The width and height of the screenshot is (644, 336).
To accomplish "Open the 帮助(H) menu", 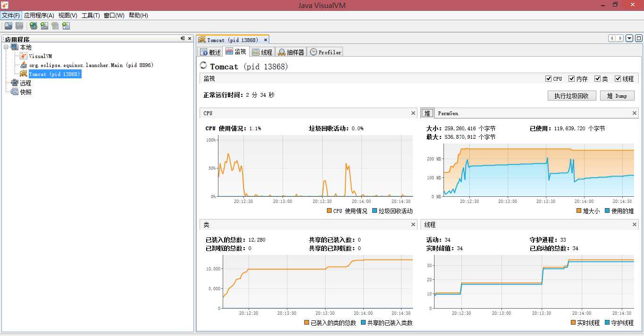I will (x=138, y=16).
